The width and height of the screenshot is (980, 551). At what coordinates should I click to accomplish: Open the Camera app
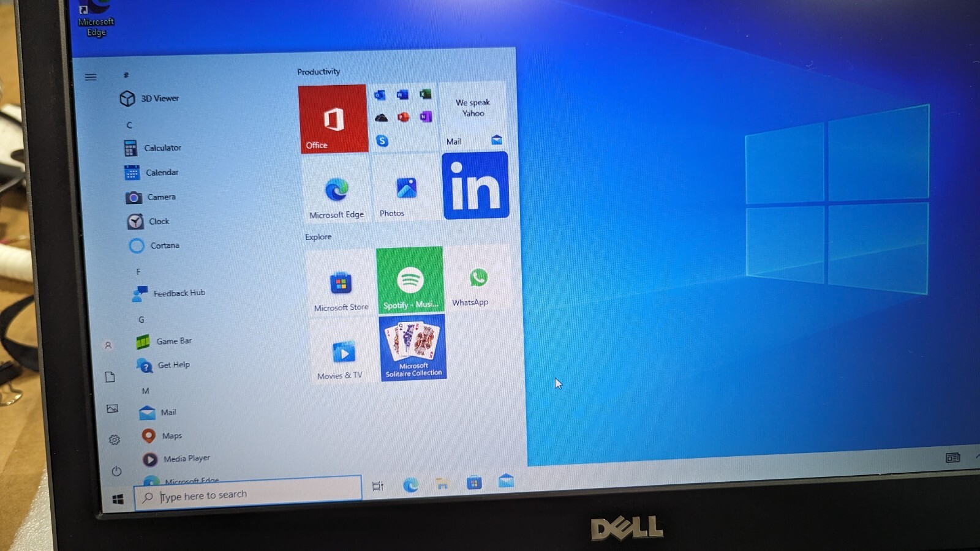[x=151, y=197]
